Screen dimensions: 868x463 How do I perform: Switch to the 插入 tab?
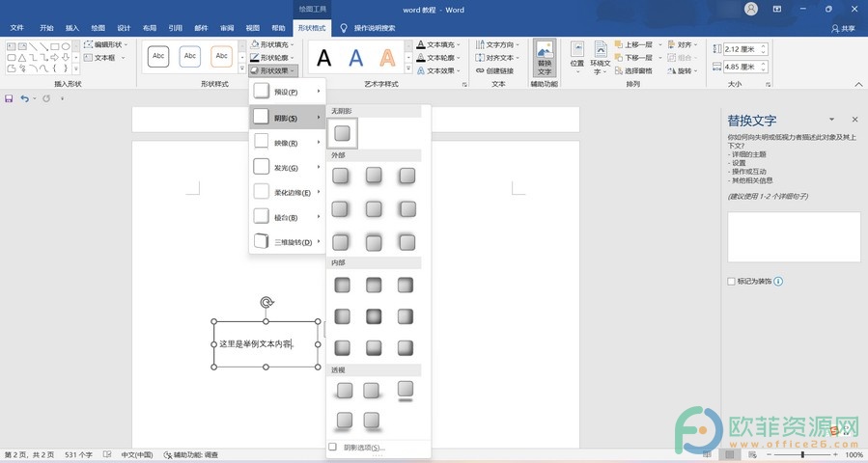[72, 28]
